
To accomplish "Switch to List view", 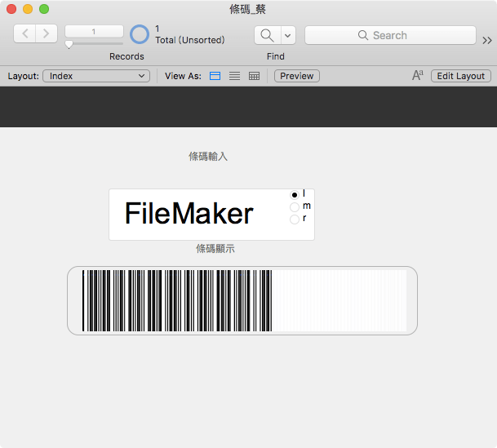I will point(234,76).
